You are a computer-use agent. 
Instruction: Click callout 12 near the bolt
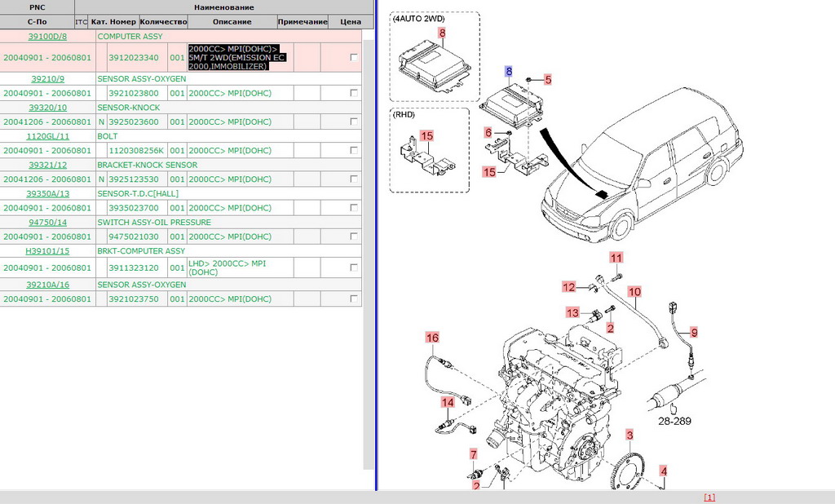(x=569, y=286)
